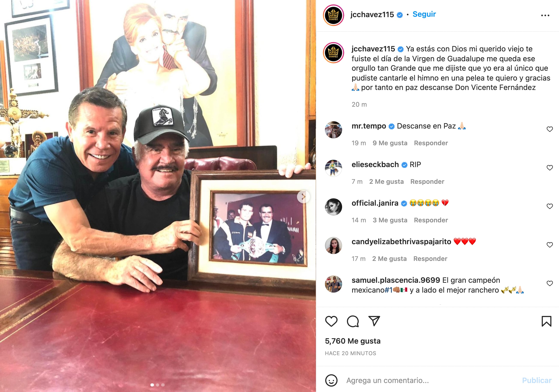Like official.janira's comment
559x392 pixels.
[550, 206]
